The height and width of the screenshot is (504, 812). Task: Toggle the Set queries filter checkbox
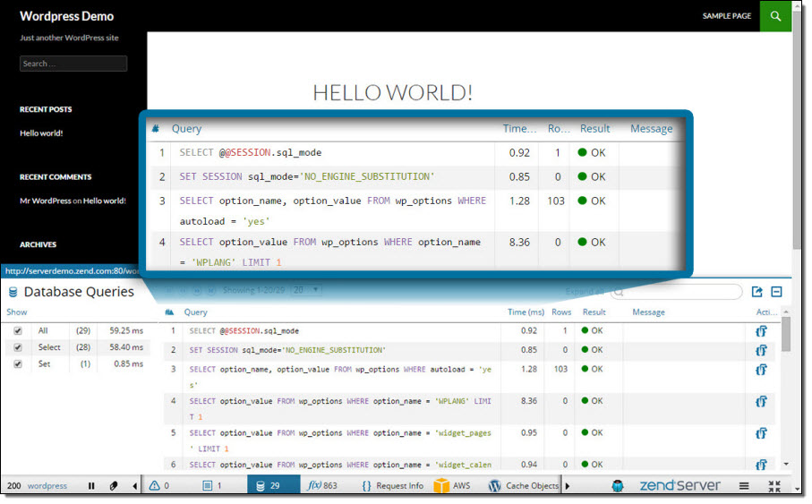tap(18, 364)
